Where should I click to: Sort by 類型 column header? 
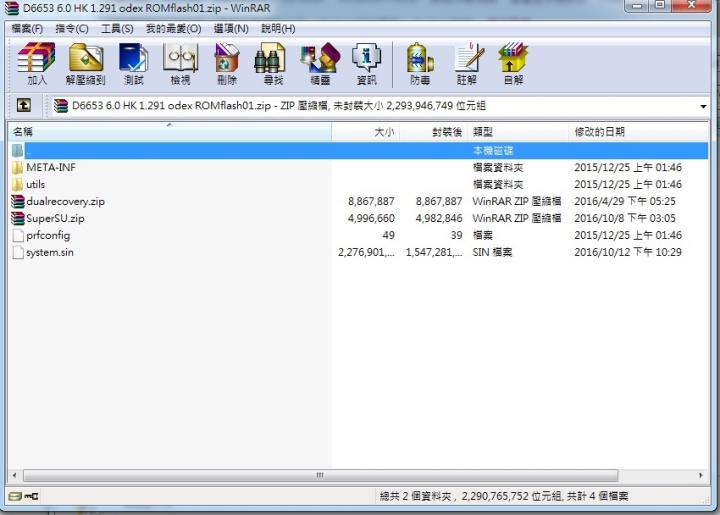click(518, 132)
